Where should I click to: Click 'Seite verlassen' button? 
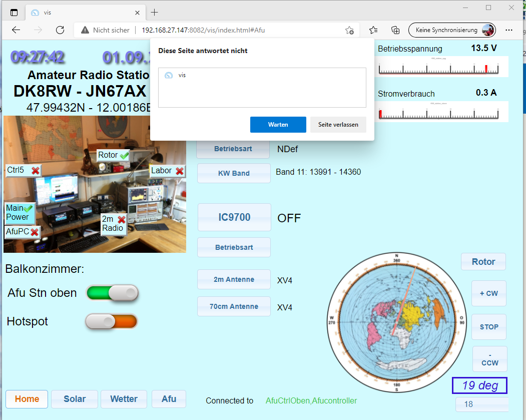(x=338, y=125)
